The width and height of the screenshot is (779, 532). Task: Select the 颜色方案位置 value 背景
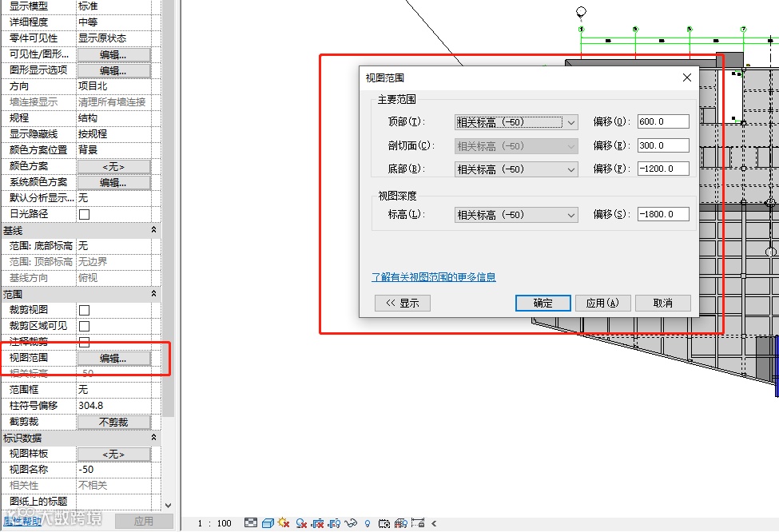pos(113,150)
